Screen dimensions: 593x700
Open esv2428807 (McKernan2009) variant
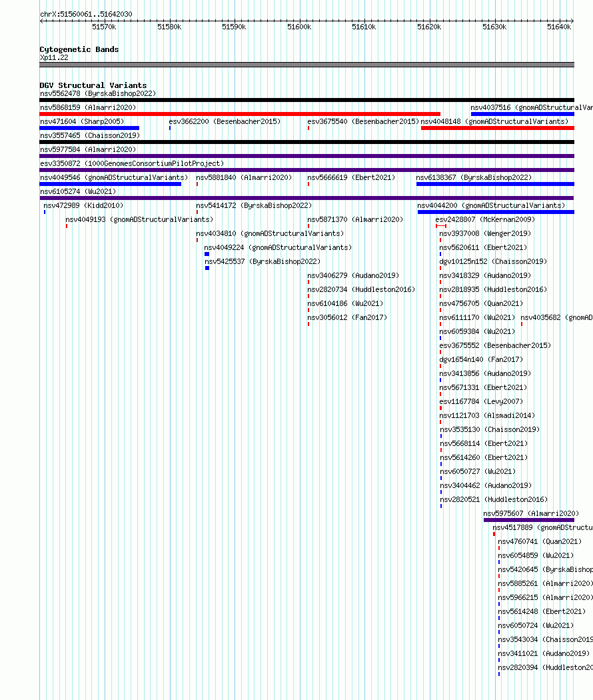(x=485, y=219)
